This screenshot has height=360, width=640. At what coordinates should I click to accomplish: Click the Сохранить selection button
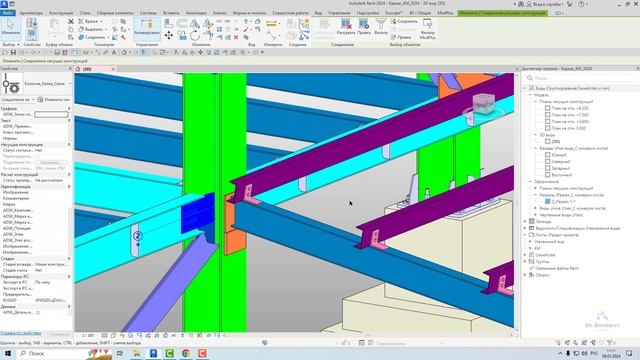(x=404, y=21)
